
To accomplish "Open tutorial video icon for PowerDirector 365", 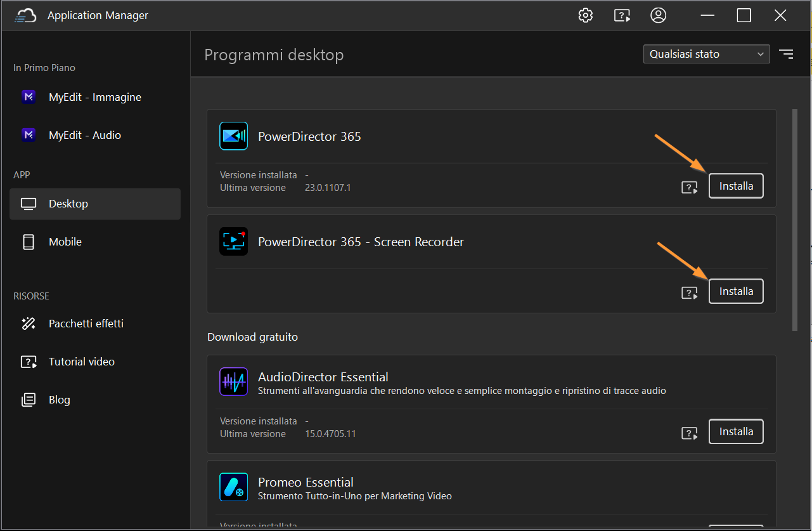I will (x=689, y=187).
